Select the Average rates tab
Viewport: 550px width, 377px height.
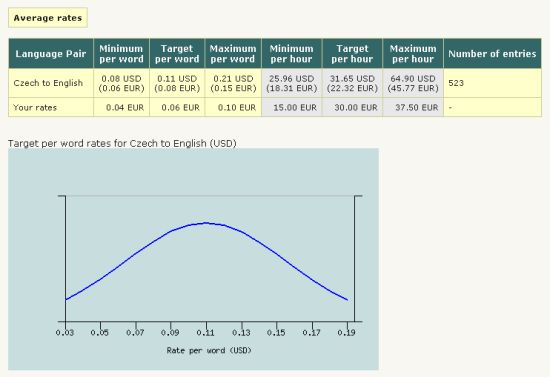(48, 18)
